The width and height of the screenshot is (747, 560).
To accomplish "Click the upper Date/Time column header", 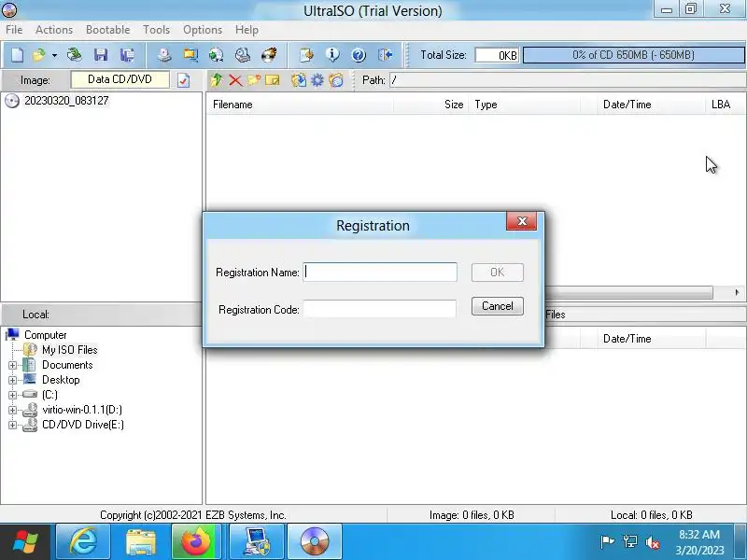I will (x=651, y=105).
